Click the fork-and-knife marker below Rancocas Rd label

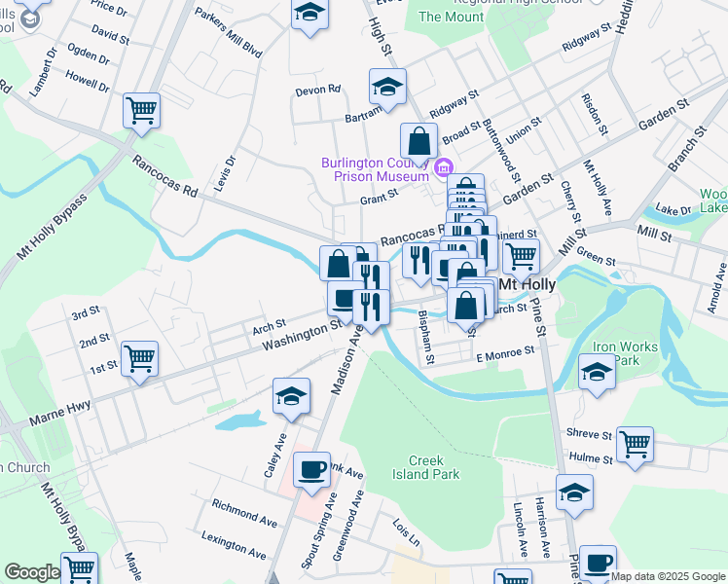(418, 261)
